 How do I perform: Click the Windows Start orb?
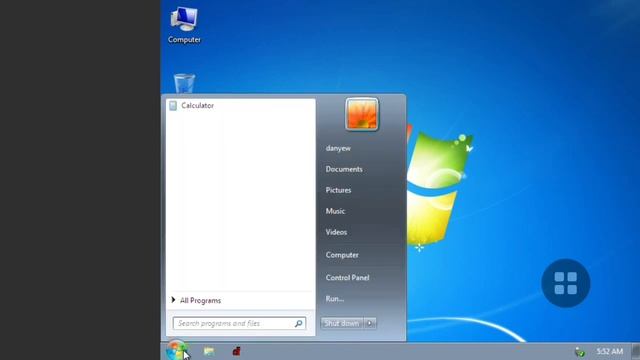176,351
